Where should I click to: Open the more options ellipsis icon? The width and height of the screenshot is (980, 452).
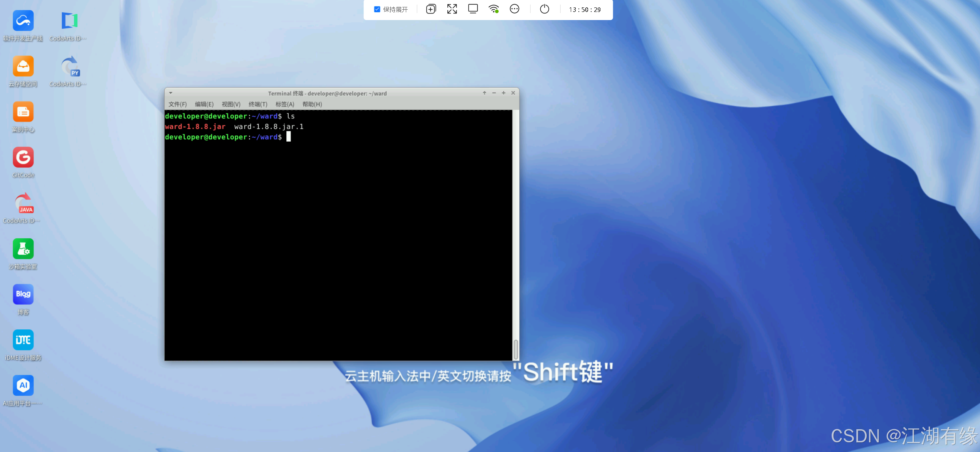[x=514, y=9]
